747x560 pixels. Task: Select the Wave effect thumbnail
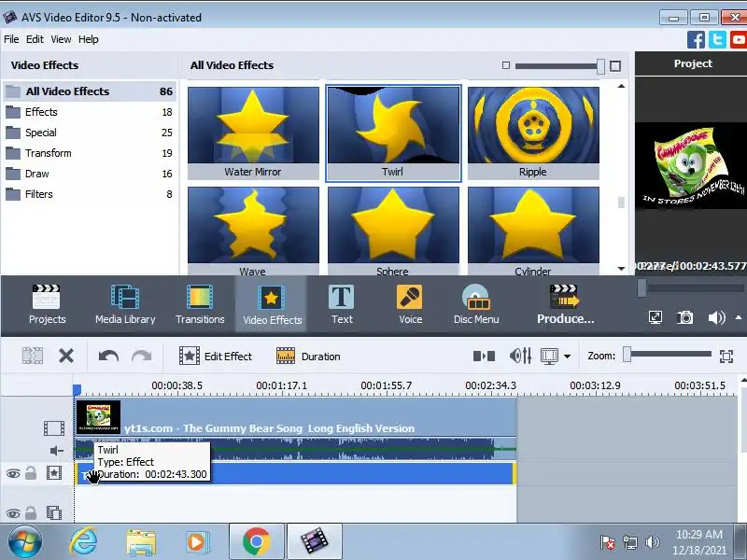pos(253,231)
